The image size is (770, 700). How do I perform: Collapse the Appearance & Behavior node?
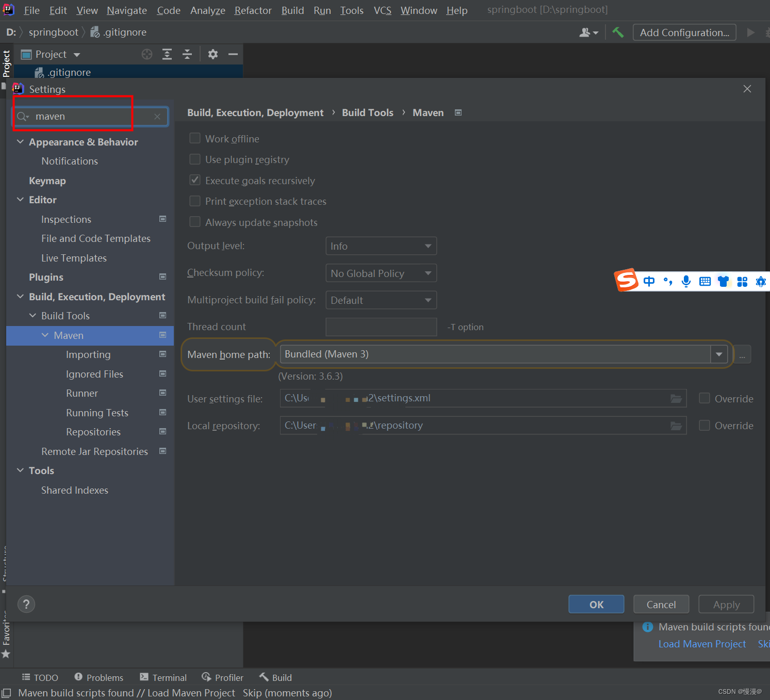point(20,142)
